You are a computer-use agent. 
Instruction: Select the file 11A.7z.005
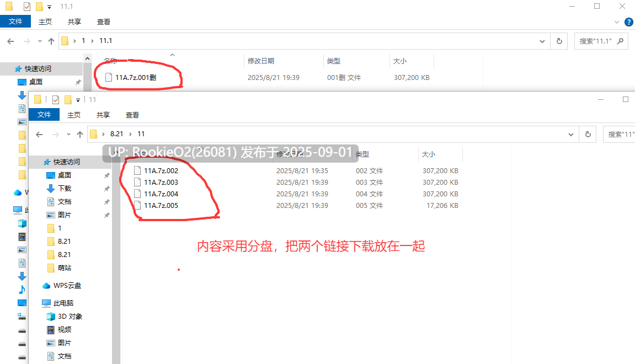pyautogui.click(x=161, y=205)
